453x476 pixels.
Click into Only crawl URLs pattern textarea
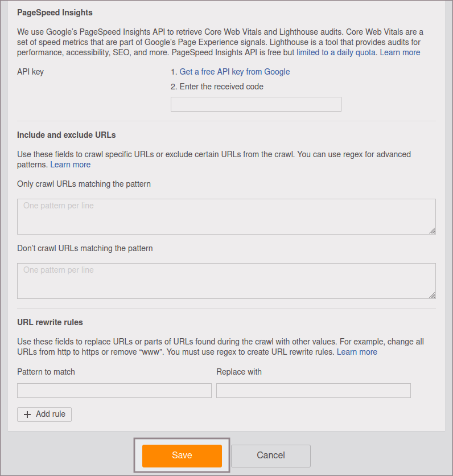226,216
